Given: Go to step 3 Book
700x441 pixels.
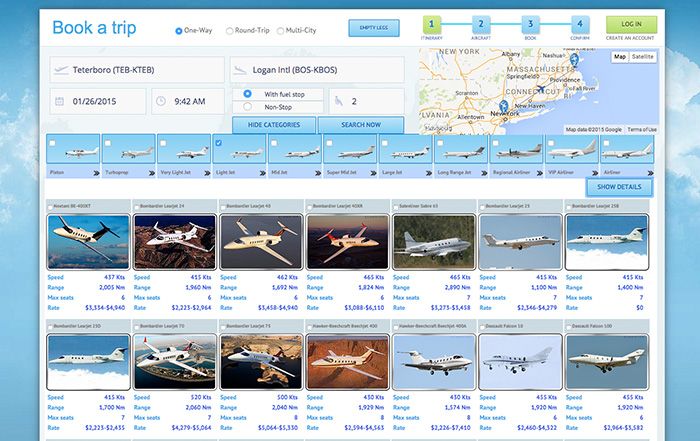Looking at the screenshot, I should [530, 24].
